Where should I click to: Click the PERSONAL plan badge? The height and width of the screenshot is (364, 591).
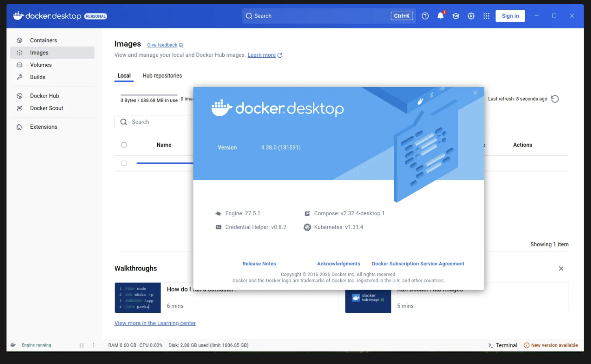pyautogui.click(x=96, y=16)
